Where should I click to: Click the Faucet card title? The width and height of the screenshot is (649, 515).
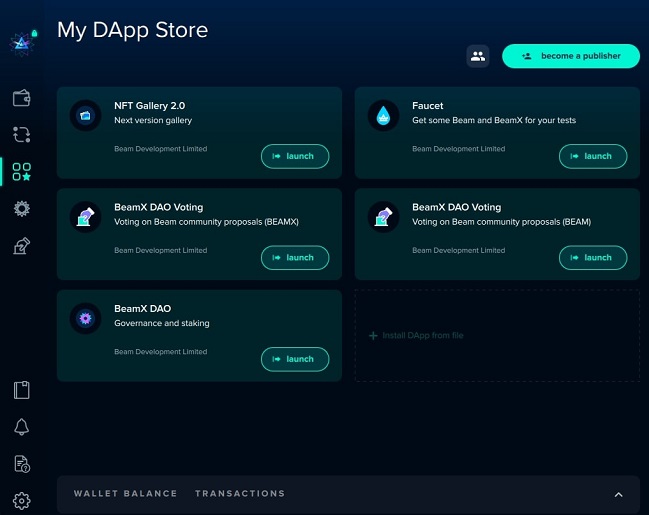pos(428,106)
